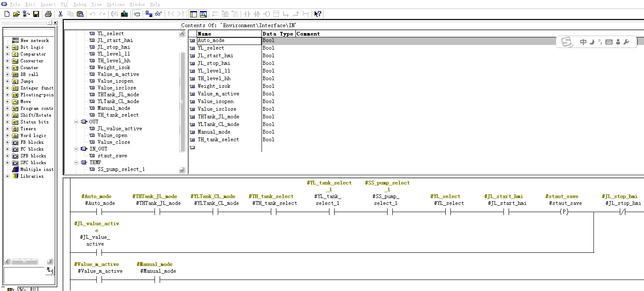The width and height of the screenshot is (644, 291).
Task: Click the interface tree vertical scrollbar down arrow
Action: point(182,170)
